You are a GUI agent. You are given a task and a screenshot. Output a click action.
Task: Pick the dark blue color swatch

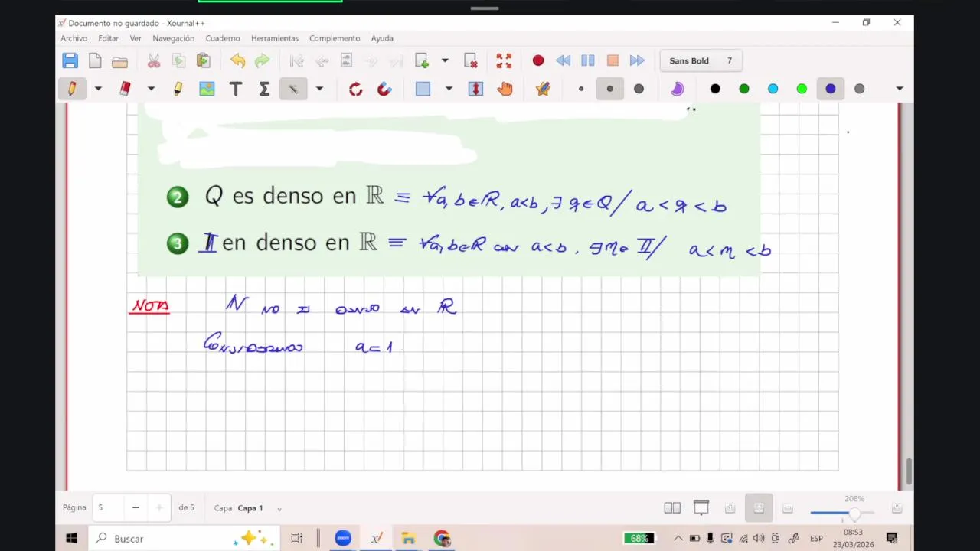[x=831, y=89]
